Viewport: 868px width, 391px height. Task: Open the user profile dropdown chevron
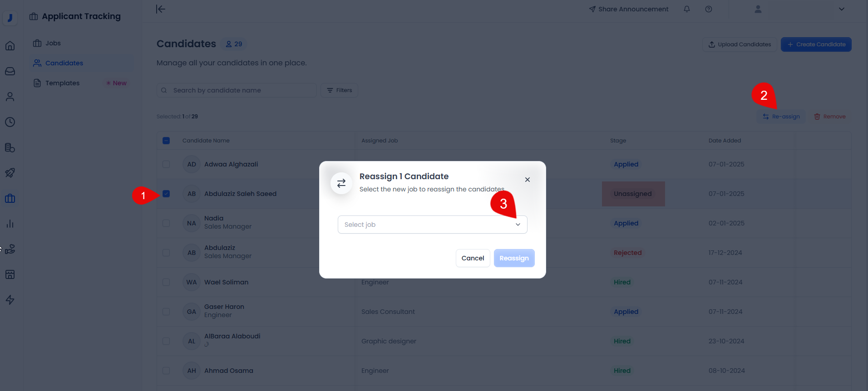pyautogui.click(x=841, y=9)
